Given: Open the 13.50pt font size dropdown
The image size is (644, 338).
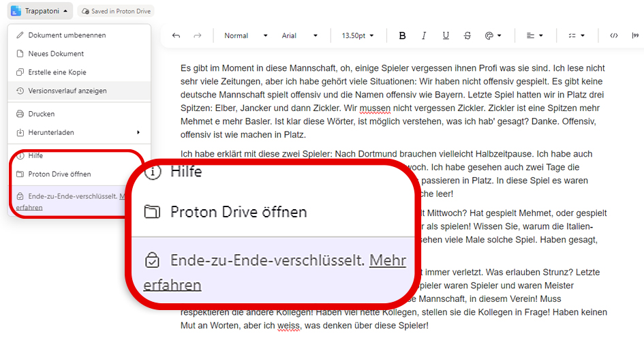Looking at the screenshot, I should pos(357,35).
